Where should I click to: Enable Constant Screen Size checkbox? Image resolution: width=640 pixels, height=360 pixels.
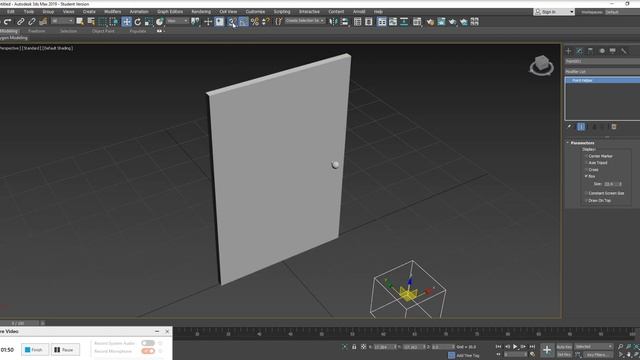point(604,193)
